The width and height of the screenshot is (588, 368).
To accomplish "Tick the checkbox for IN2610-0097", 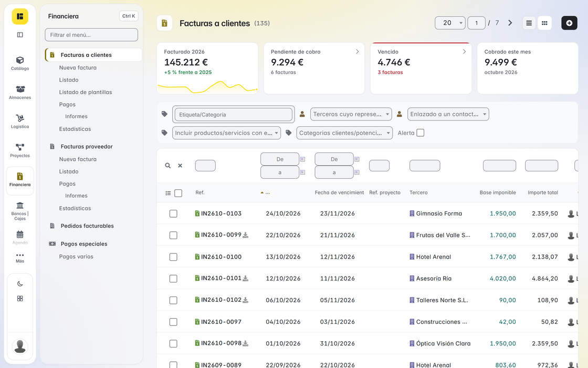I will tap(173, 322).
